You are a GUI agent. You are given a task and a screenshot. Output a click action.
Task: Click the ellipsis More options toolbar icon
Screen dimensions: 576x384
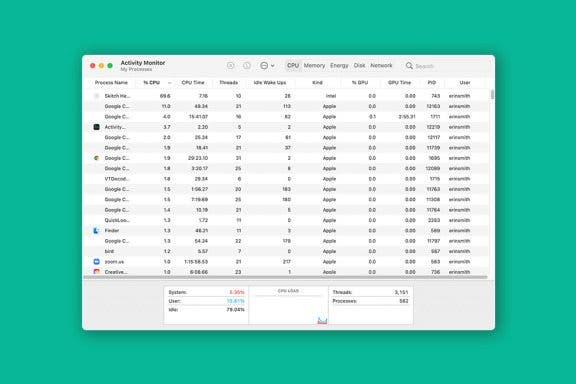tap(264, 65)
